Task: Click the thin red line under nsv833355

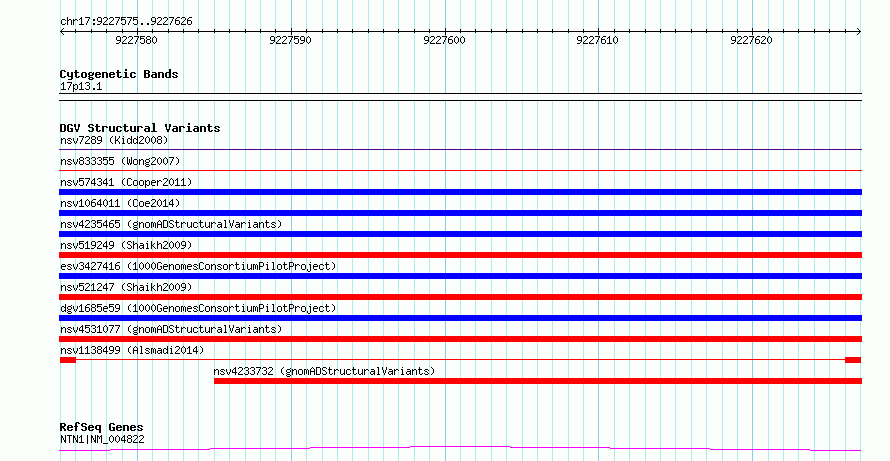Action: tap(460, 170)
